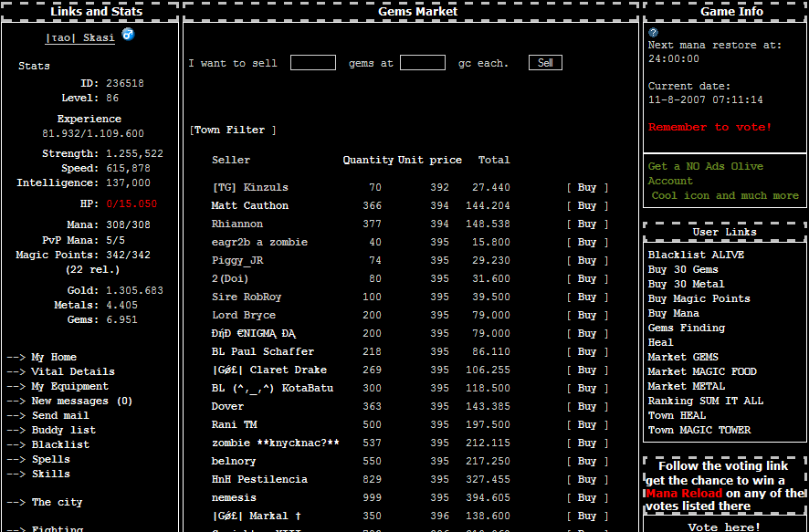This screenshot has width=809, height=532.
Task: Go to Buddy list
Action: tap(63, 431)
